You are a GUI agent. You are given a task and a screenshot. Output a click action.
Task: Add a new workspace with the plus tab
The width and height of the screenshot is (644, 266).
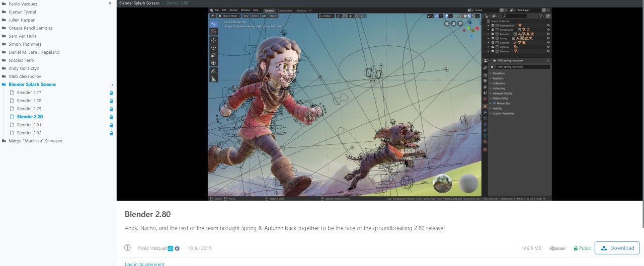point(310,10)
